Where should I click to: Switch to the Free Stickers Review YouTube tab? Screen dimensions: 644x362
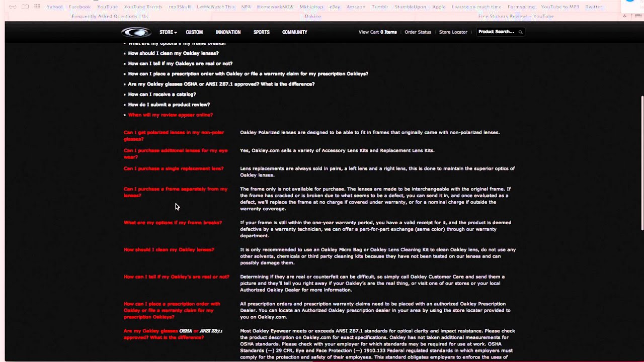pyautogui.click(x=516, y=16)
